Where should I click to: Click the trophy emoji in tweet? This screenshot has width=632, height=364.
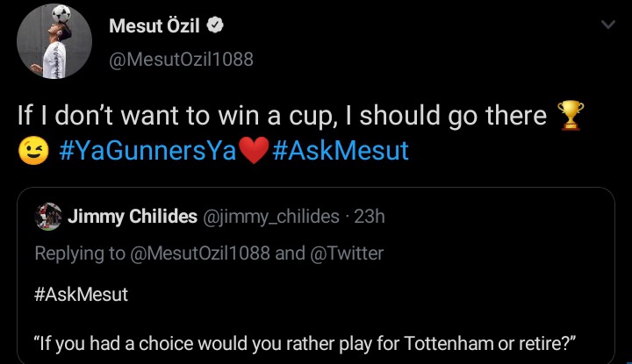[x=570, y=116]
